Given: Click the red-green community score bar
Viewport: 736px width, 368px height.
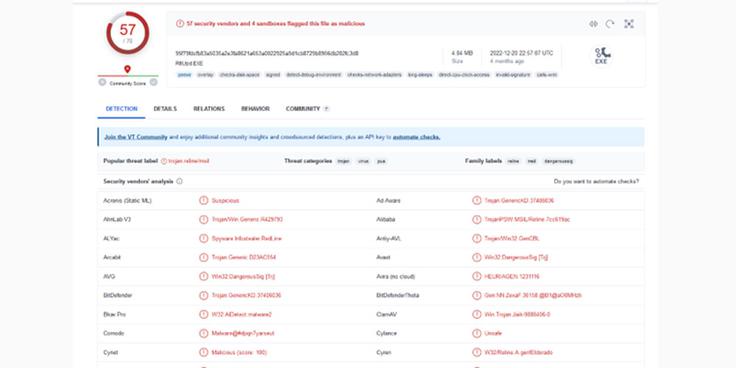Looking at the screenshot, I should pos(128,76).
